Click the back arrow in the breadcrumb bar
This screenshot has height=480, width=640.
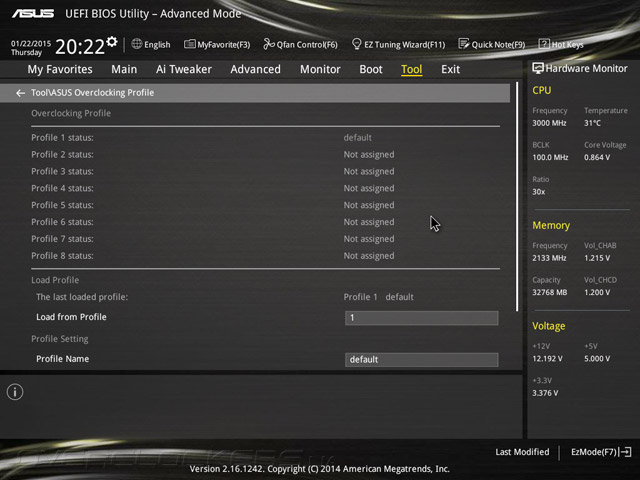20,93
